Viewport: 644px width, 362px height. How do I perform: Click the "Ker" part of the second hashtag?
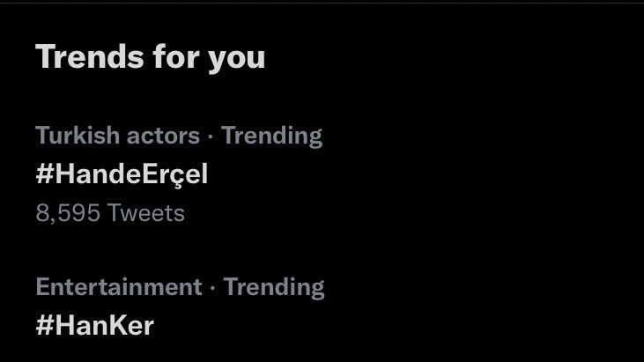pyautogui.click(x=132, y=326)
